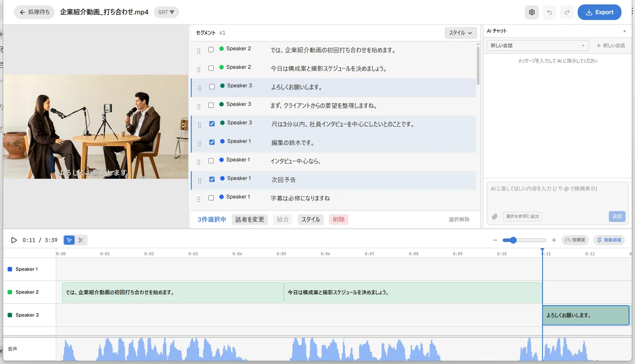Close the AI チャット panel
Screen dimensions: 635x364
click(624, 31)
